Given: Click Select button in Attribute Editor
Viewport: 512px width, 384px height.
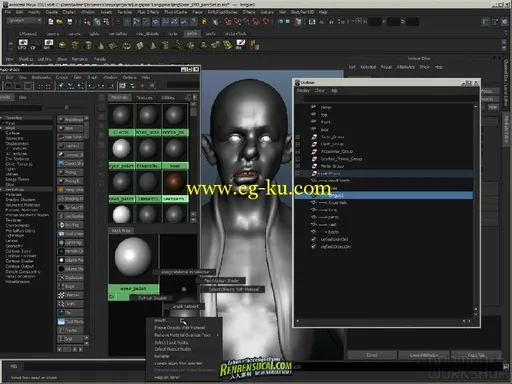Looking at the screenshot, I should (372, 355).
